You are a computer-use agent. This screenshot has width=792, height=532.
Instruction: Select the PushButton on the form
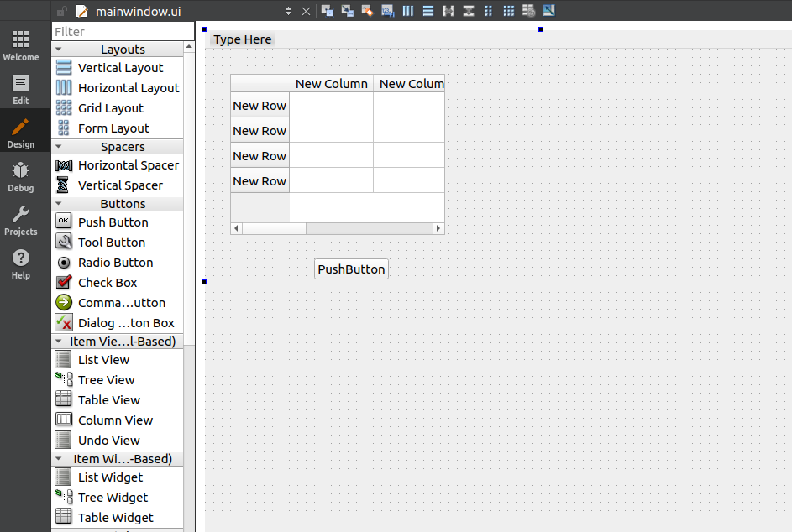(x=350, y=269)
